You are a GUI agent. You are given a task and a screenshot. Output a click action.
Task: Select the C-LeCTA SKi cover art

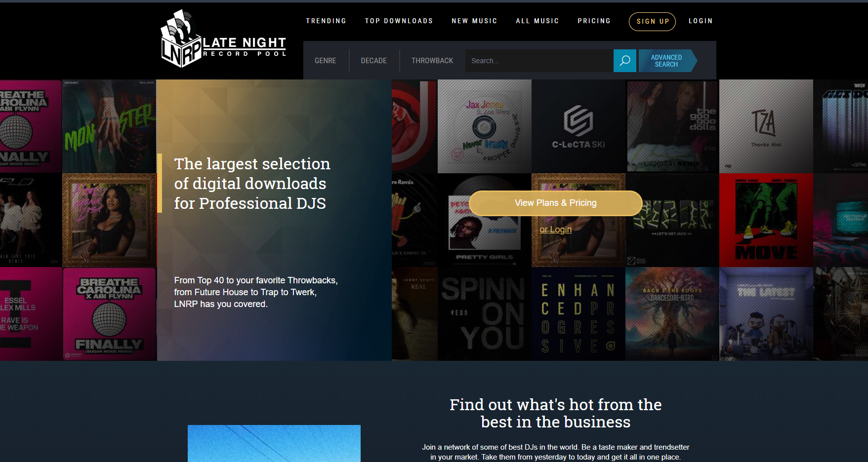tap(579, 126)
